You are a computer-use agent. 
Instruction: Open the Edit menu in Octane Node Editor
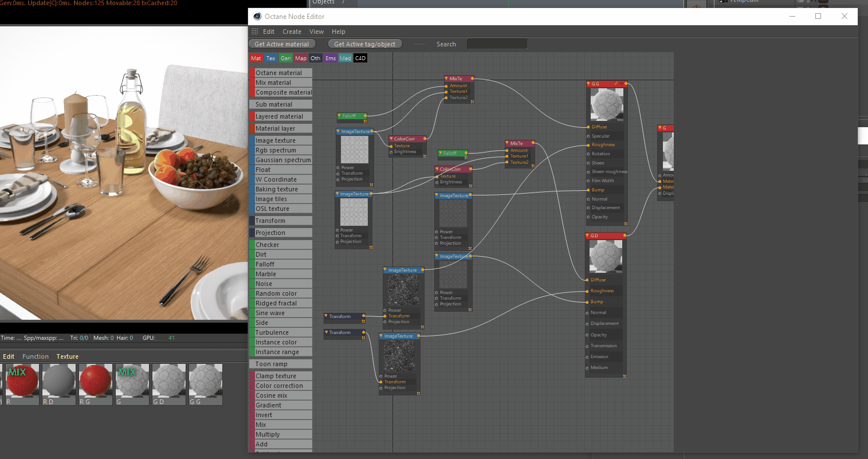coord(269,32)
